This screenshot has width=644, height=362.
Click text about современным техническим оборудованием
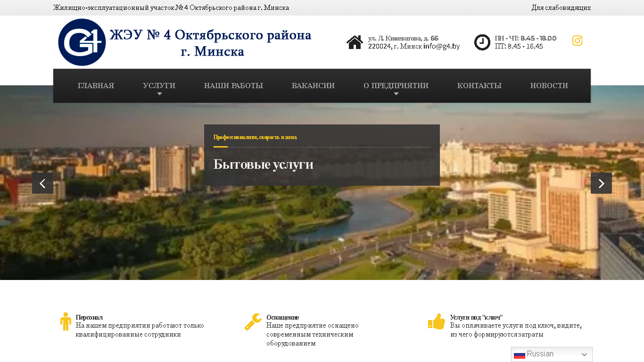[x=313, y=335]
